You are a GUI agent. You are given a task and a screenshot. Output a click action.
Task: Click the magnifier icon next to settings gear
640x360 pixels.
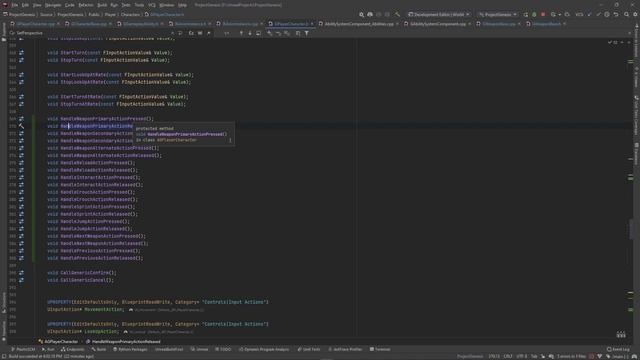pos(626,14)
